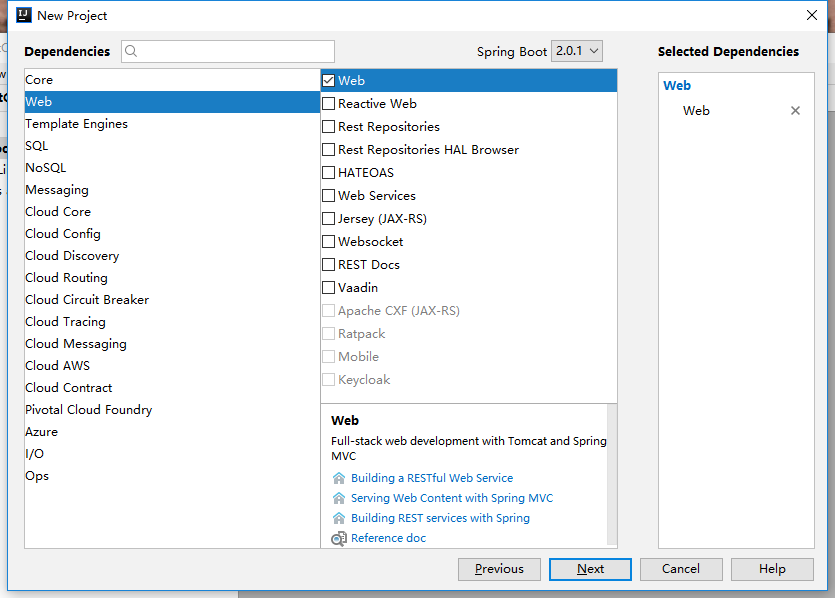Viewport: 835px width, 598px height.
Task: Uncheck the Web dependency checkbox
Action: pyautogui.click(x=329, y=80)
